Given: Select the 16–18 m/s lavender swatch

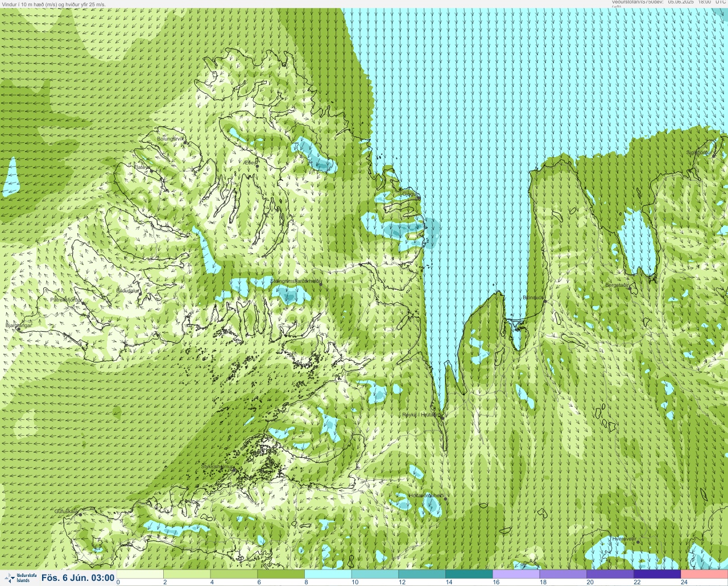Looking at the screenshot, I should [x=516, y=574].
